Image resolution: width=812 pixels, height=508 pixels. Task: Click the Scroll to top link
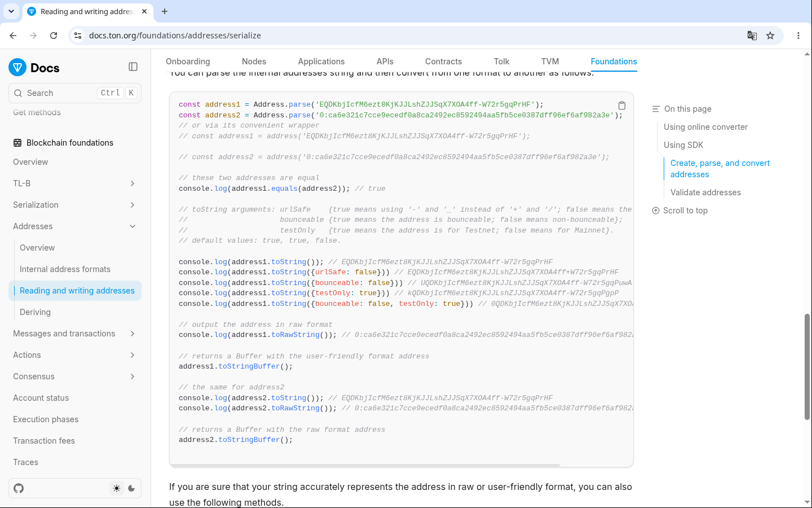(679, 211)
